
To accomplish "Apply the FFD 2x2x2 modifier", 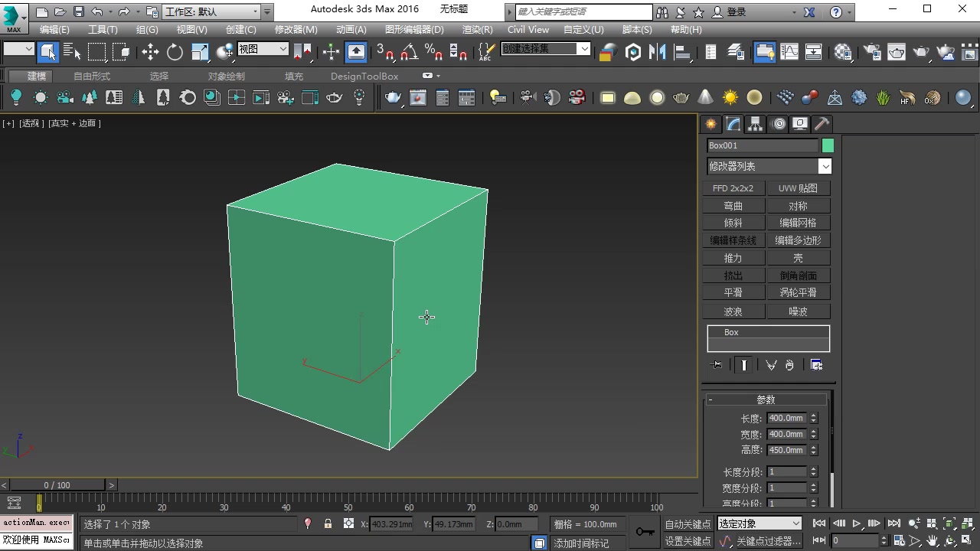I will click(x=733, y=187).
